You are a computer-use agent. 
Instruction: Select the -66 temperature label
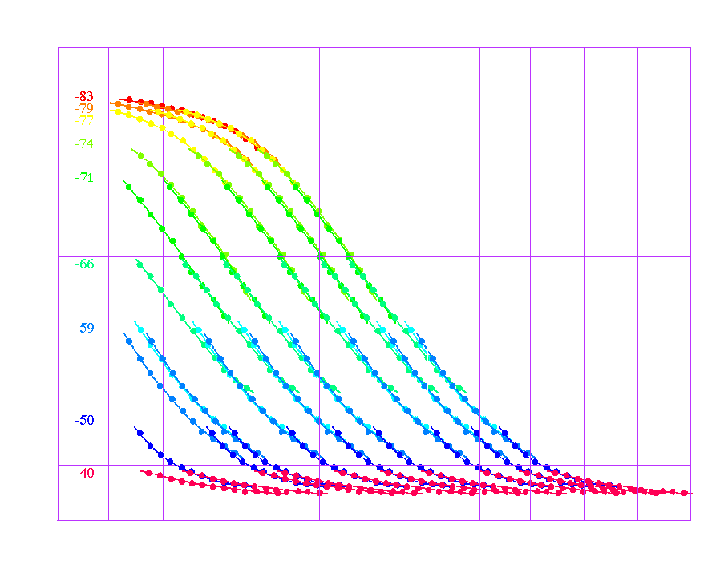pyautogui.click(x=84, y=264)
